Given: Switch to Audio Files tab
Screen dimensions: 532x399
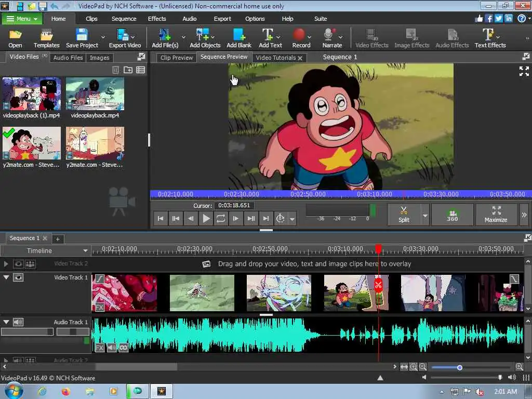Looking at the screenshot, I should (x=68, y=58).
